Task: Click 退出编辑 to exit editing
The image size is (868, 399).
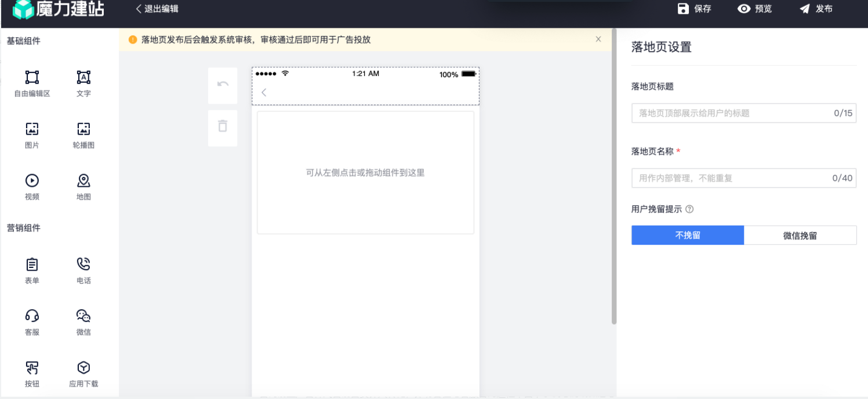Action: (157, 9)
